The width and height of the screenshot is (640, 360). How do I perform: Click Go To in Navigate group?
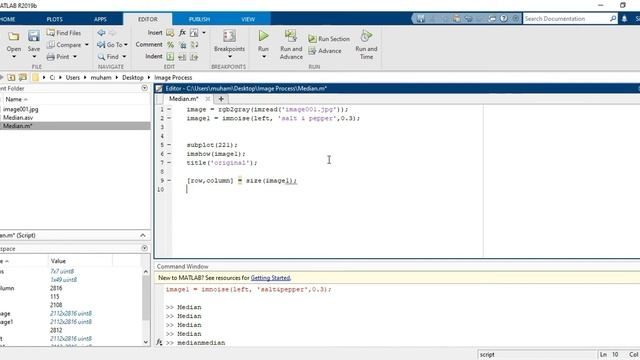pyautogui.click(x=110, y=44)
